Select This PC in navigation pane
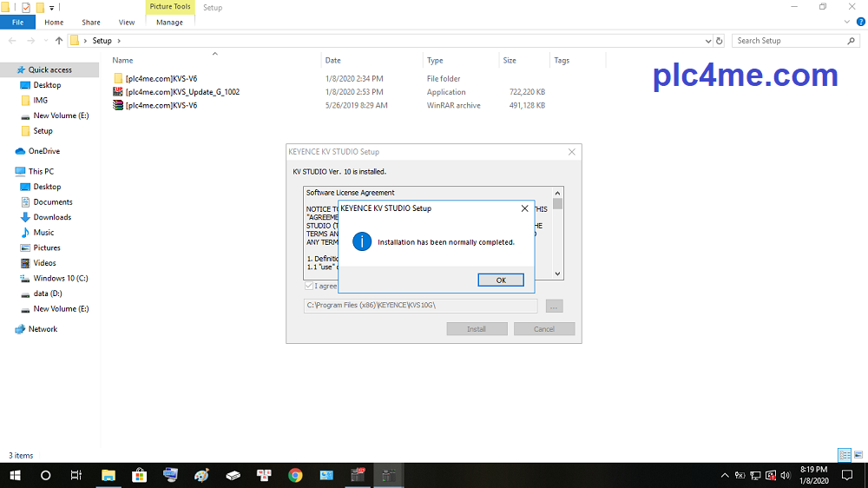 41,171
